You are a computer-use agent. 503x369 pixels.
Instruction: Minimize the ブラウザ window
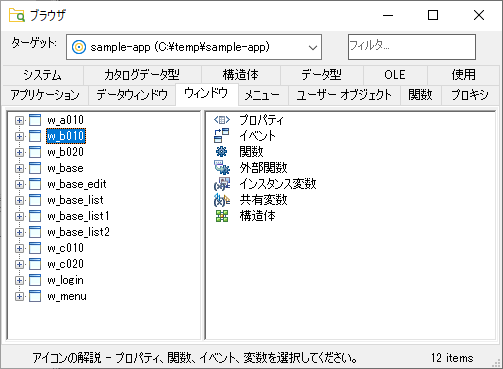(x=388, y=15)
